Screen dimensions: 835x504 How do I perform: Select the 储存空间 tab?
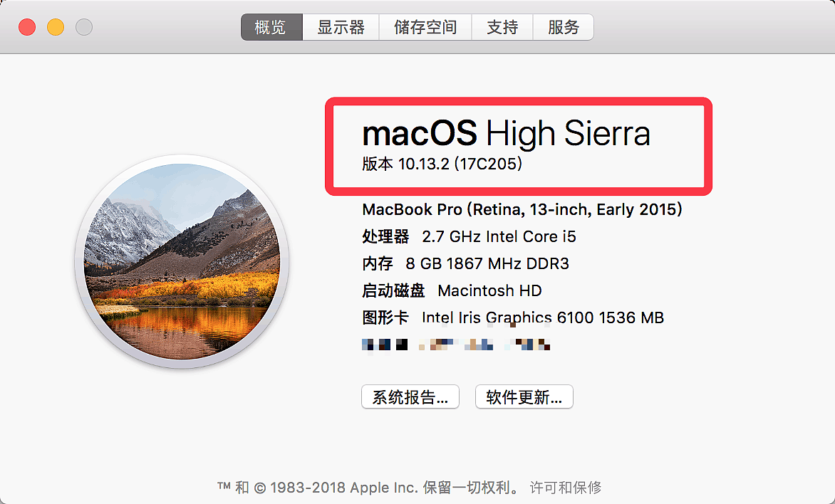click(425, 28)
